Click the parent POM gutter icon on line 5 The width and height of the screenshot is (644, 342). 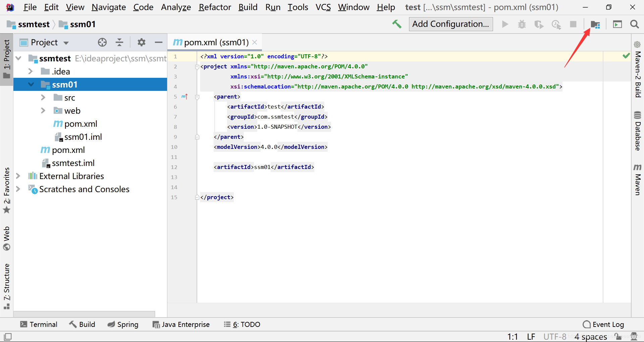point(184,97)
